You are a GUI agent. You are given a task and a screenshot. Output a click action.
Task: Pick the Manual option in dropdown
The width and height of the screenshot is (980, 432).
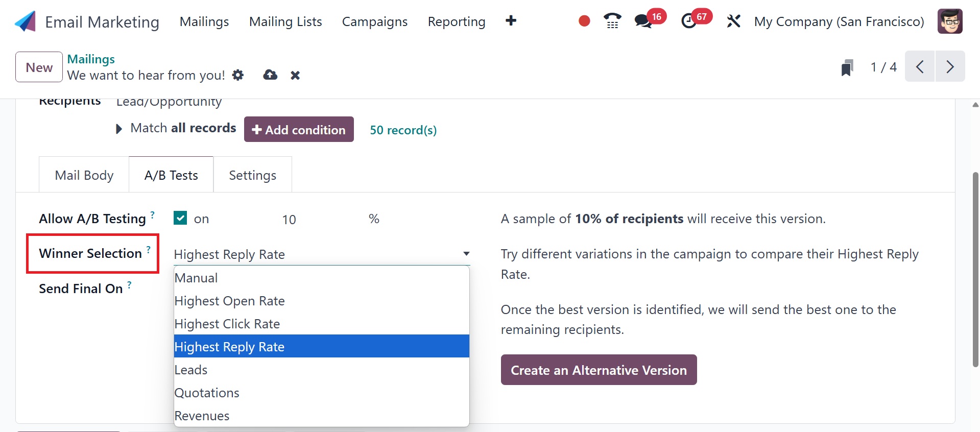coord(196,278)
